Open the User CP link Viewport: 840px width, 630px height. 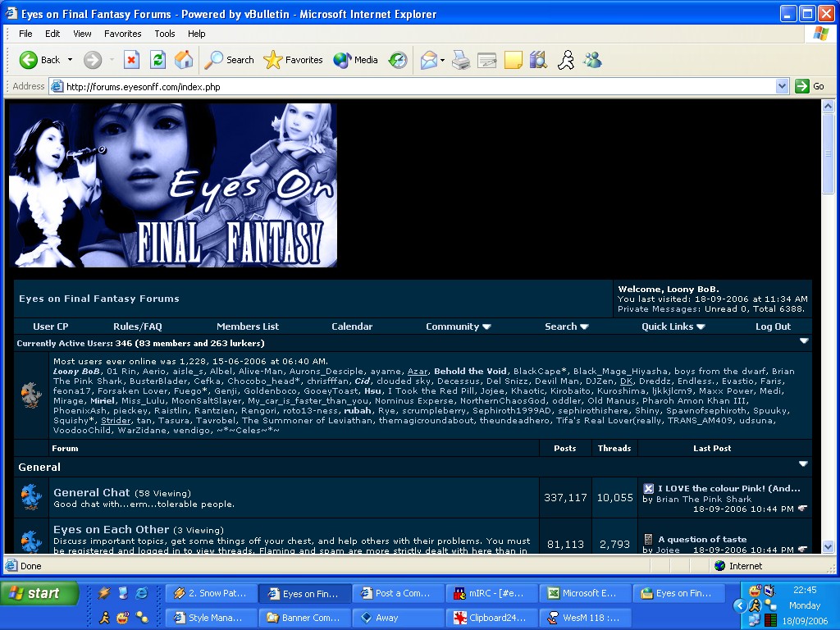pos(50,326)
